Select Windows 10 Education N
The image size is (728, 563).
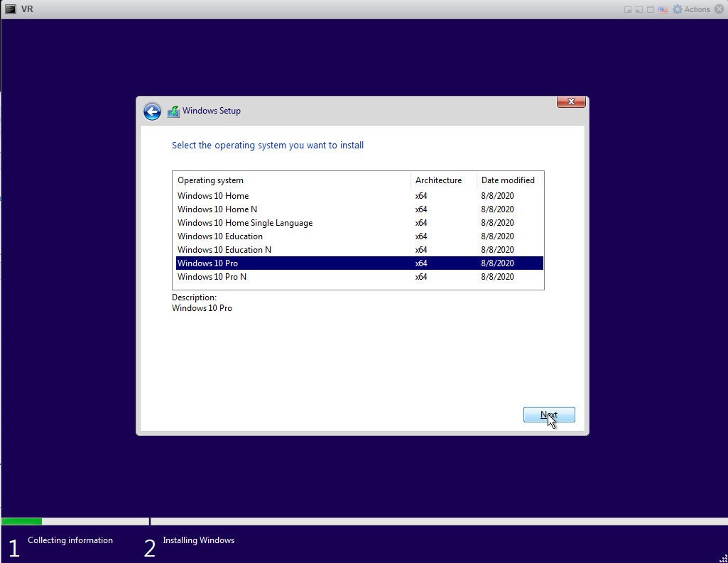tap(359, 250)
